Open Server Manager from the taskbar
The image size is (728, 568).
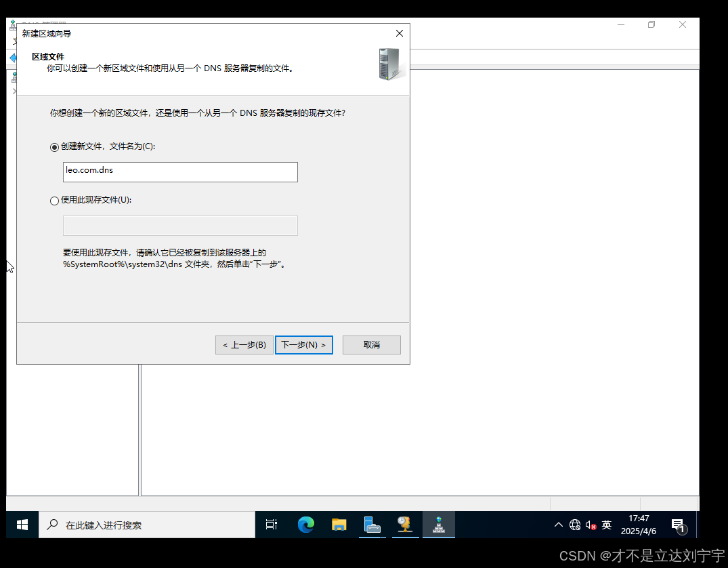(372, 525)
